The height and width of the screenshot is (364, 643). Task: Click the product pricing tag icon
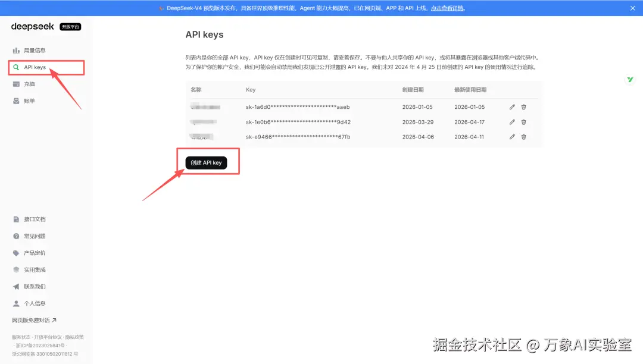click(x=16, y=253)
